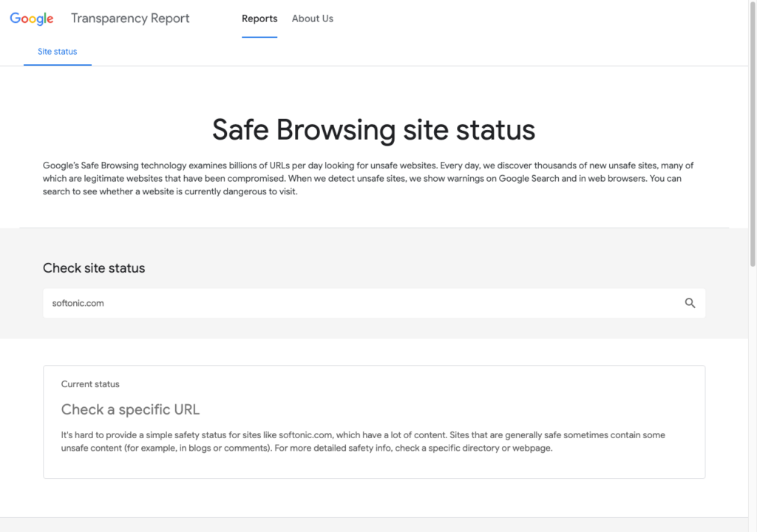Viewport: 757px width, 532px height.
Task: Open the Google logo home link
Action: (x=32, y=18)
